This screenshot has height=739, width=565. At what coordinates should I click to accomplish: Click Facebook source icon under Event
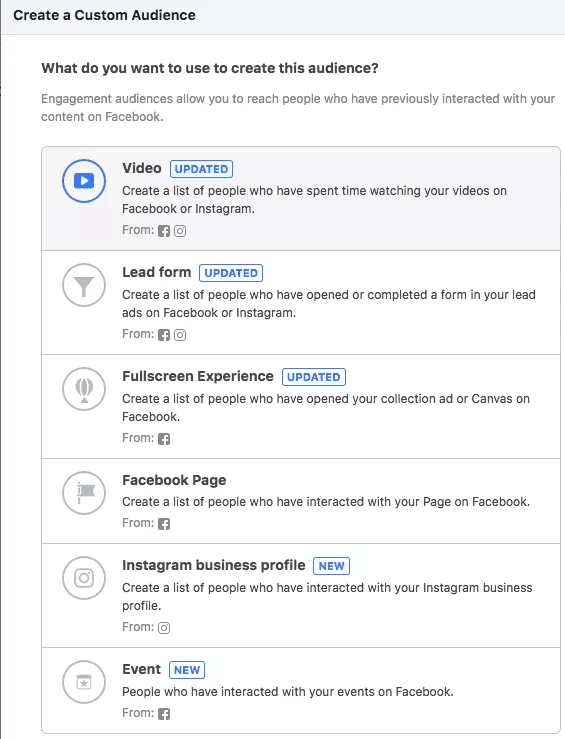coord(164,714)
